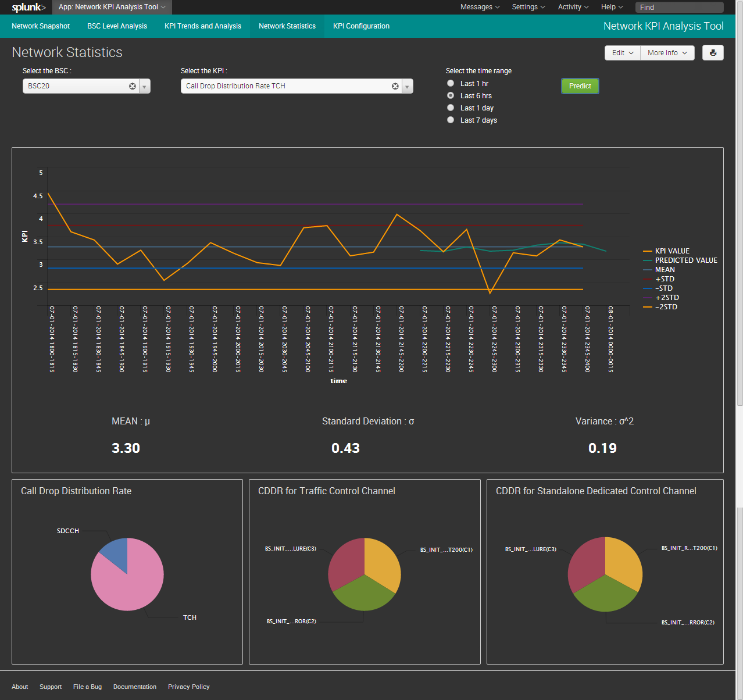743x700 pixels.
Task: Toggle the +2STD legend entry
Action: pyautogui.click(x=661, y=298)
